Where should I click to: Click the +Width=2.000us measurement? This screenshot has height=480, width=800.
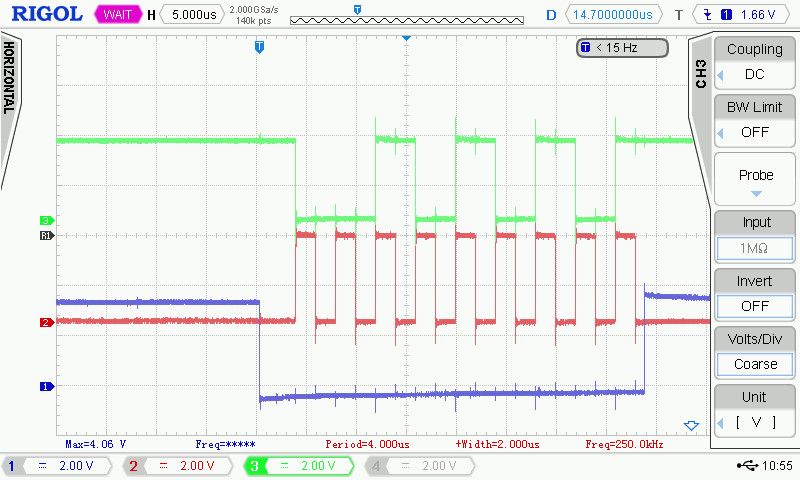pyautogui.click(x=497, y=444)
